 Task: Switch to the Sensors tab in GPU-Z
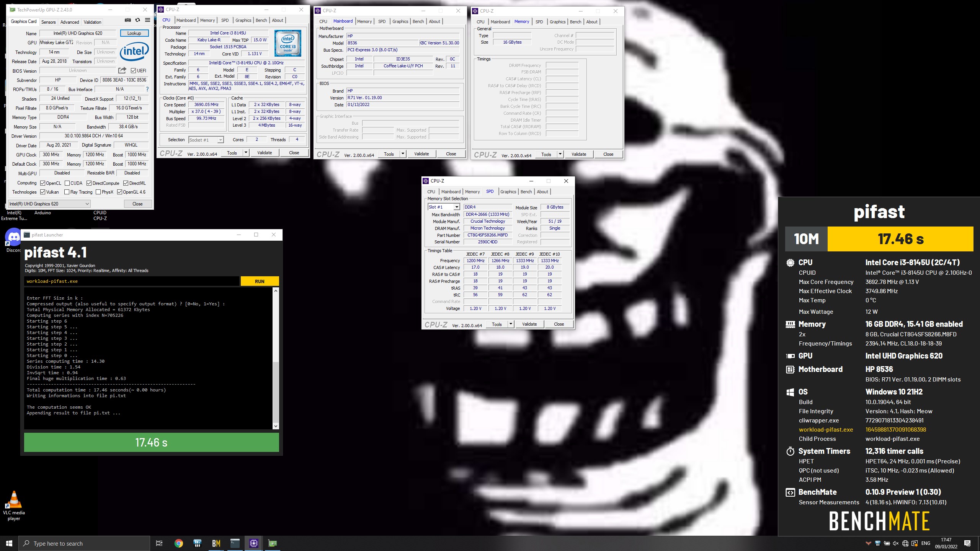(49, 22)
